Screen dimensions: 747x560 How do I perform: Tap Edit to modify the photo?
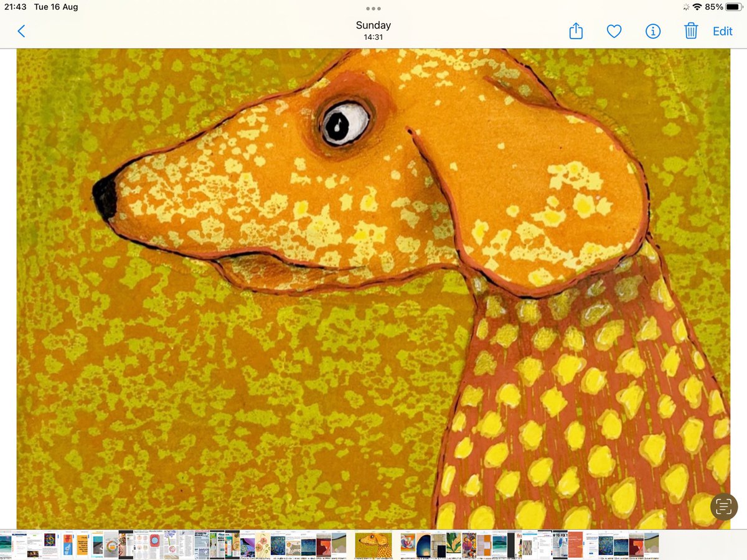(x=723, y=31)
